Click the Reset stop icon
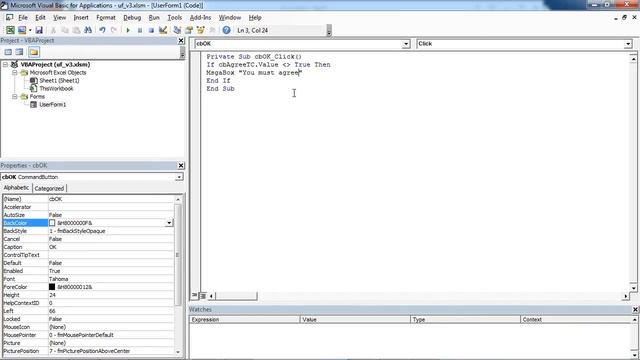Image resolution: width=640 pixels, height=360 pixels. (x=151, y=30)
